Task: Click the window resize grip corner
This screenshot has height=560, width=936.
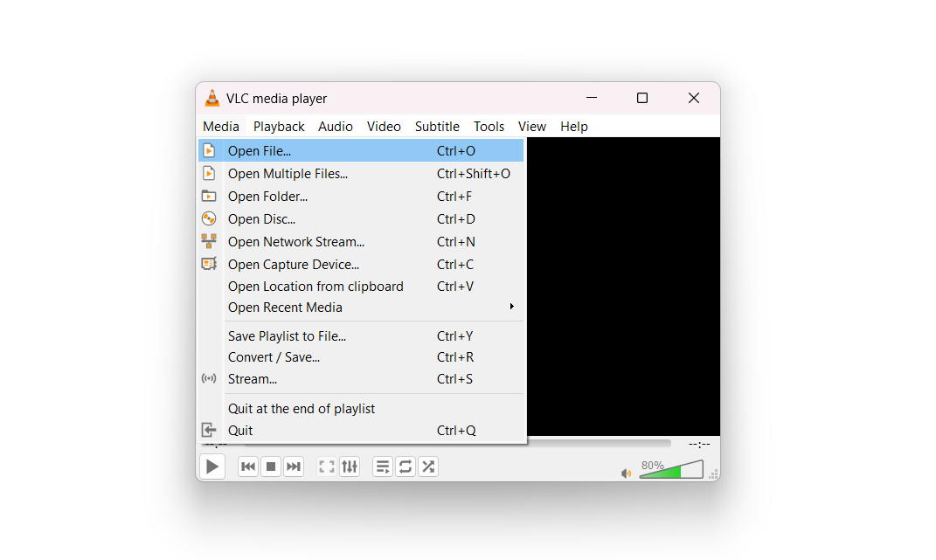Action: (713, 474)
